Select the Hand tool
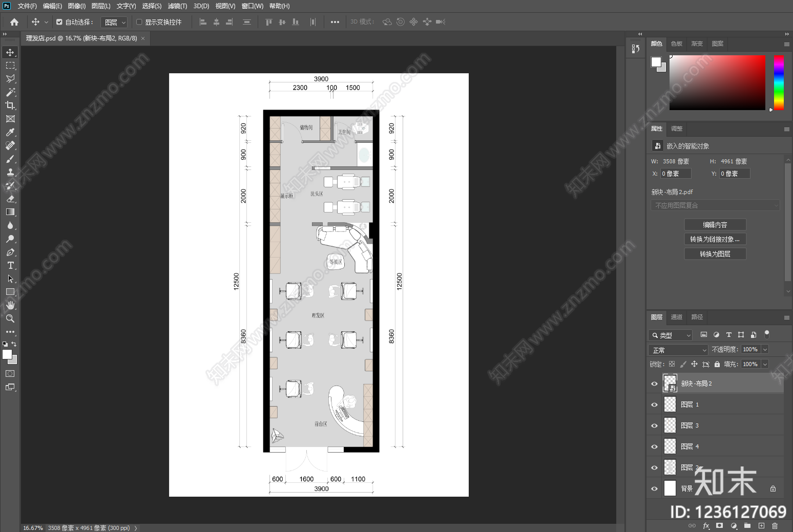The image size is (793, 532). coord(10,305)
